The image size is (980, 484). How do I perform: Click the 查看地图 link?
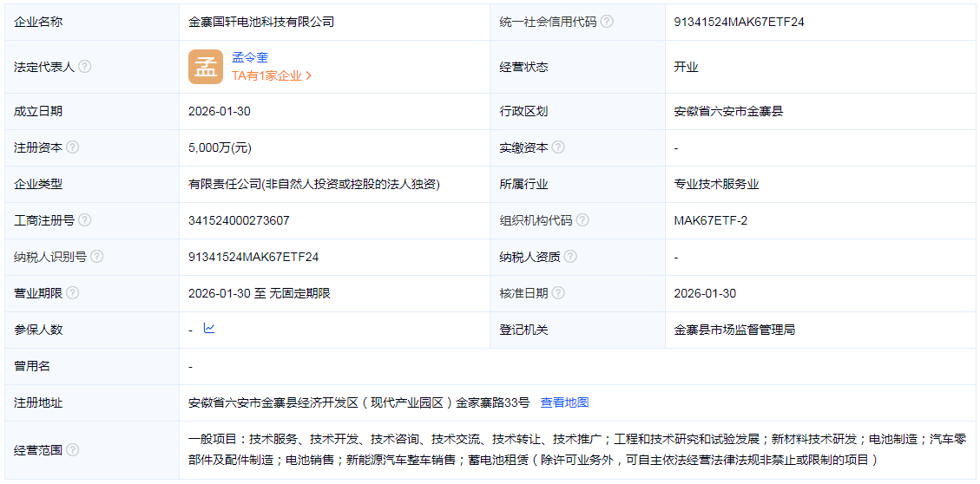[564, 402]
